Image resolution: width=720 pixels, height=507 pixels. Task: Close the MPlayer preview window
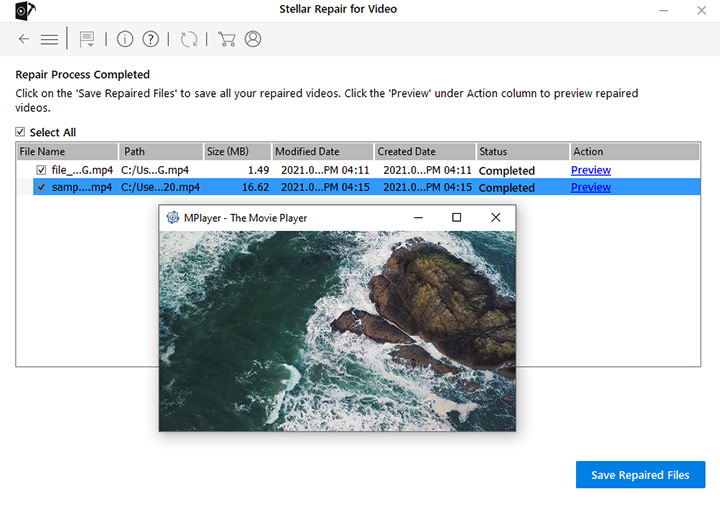(x=495, y=217)
